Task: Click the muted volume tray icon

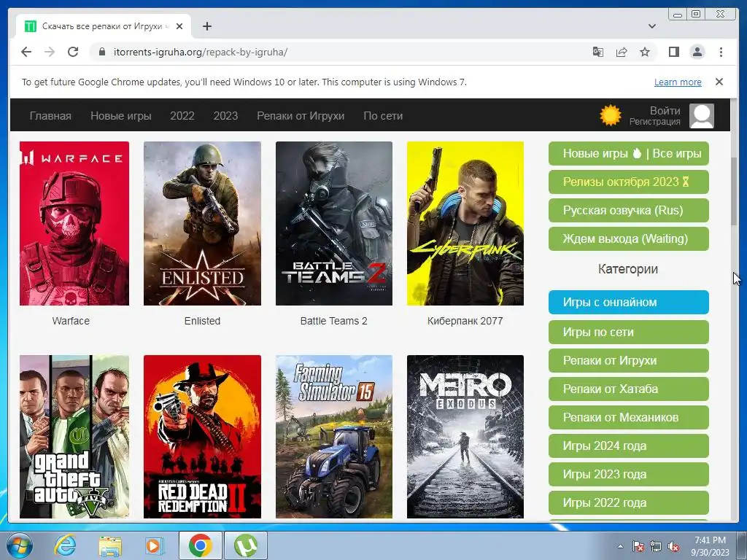Action: coord(673,546)
